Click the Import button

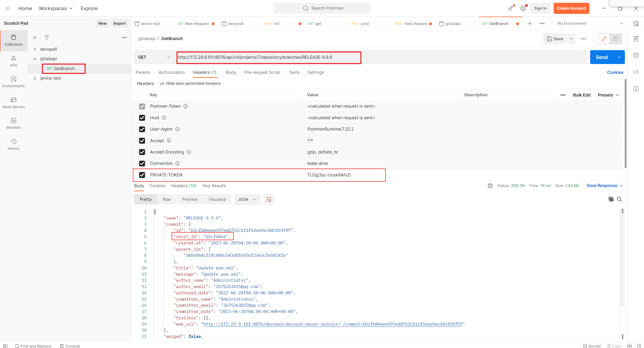pyautogui.click(x=119, y=23)
